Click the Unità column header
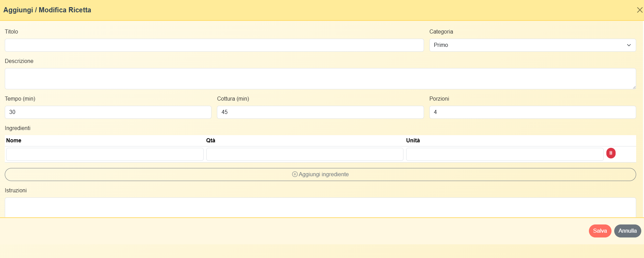Viewport: 644px width, 258px height. [413, 140]
